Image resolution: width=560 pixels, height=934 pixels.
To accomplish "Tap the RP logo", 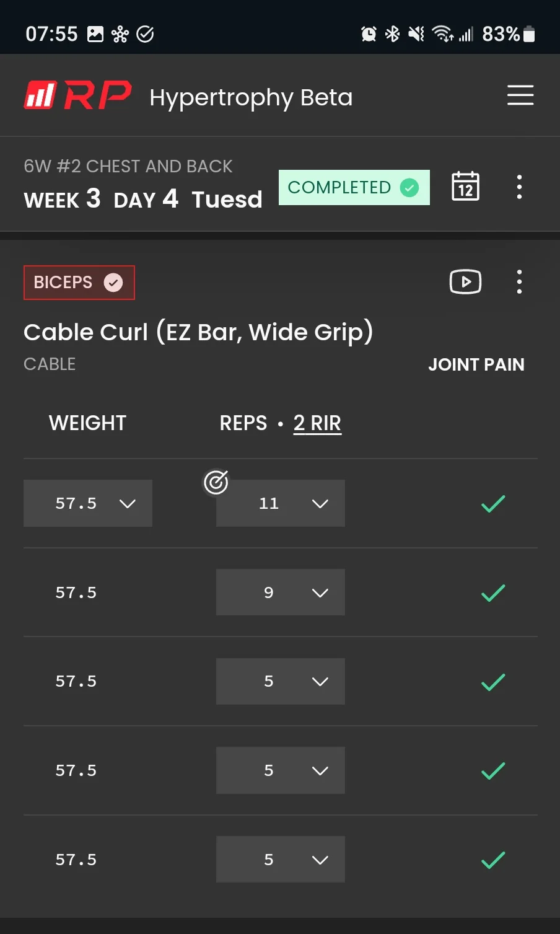I will [x=77, y=95].
